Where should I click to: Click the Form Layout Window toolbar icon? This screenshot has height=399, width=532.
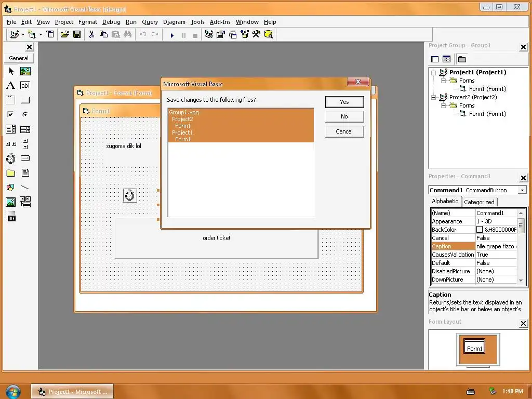pyautogui.click(x=233, y=34)
